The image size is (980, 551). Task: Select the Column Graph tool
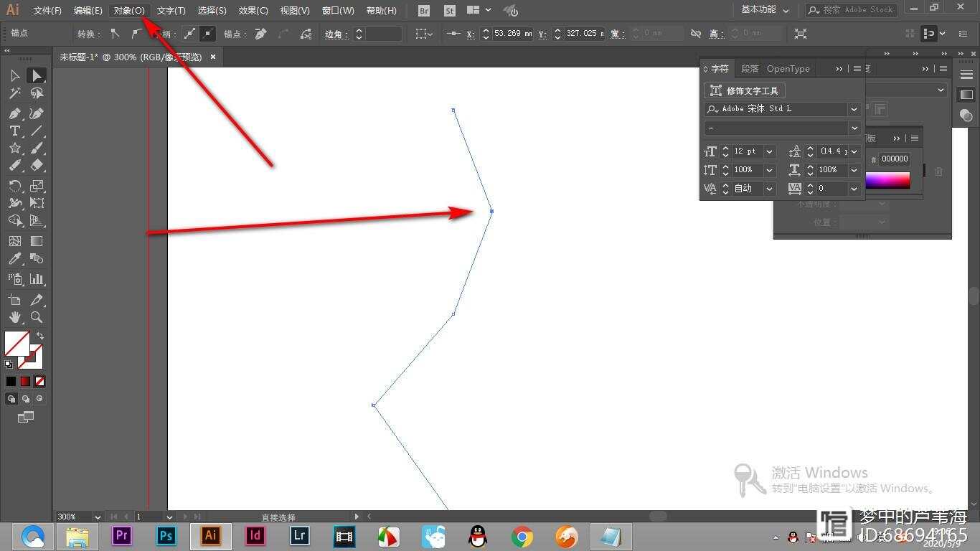(x=37, y=279)
